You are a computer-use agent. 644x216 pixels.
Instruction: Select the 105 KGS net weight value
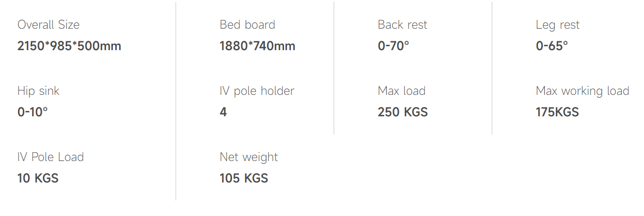[x=244, y=179]
